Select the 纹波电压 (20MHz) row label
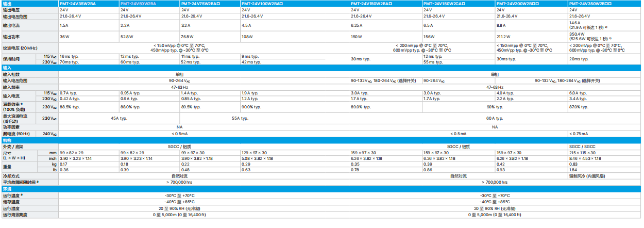This screenshot has width=644, height=228. coord(21,48)
